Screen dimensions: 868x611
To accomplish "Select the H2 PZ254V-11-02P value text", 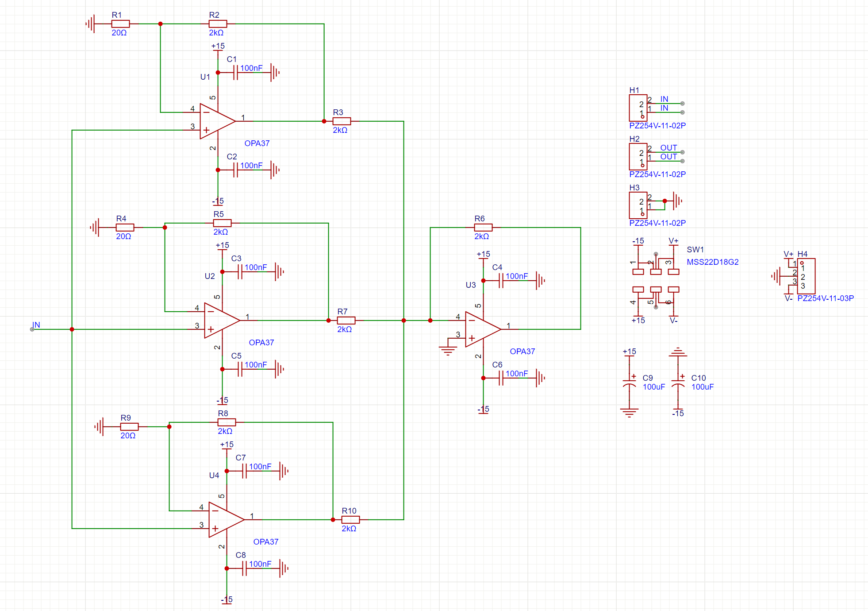I will [x=657, y=174].
